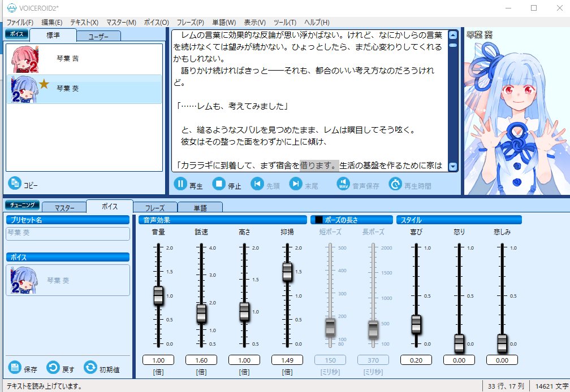Open the 表示(V) menu
Image resolution: width=570 pixels, height=392 pixels.
[255, 23]
